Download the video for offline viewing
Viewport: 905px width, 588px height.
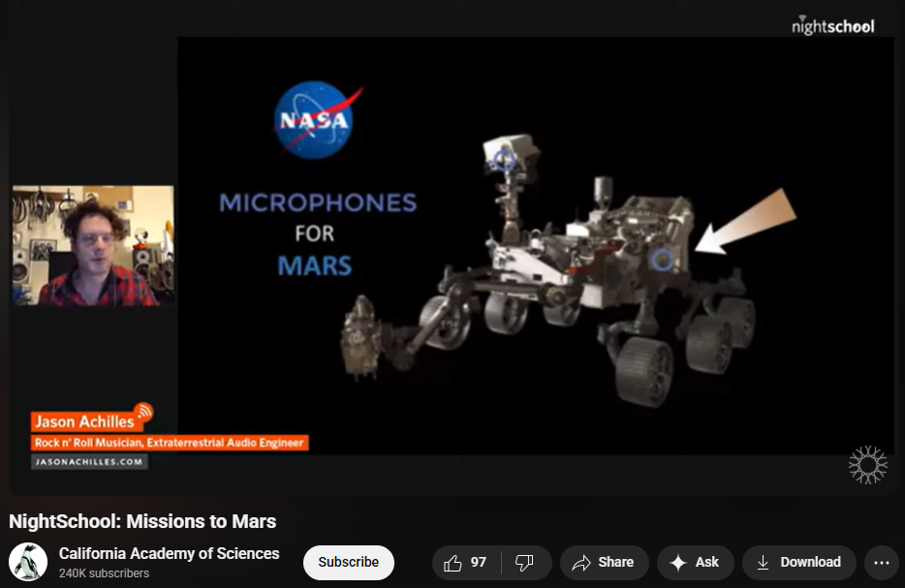tap(798, 563)
